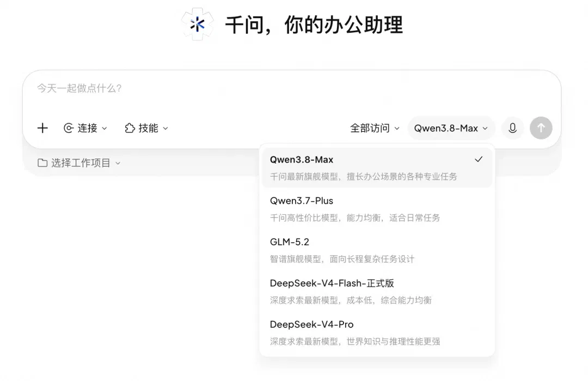Collapse the Qwen3.8-Max model selector
The width and height of the screenshot is (588, 381).
451,128
